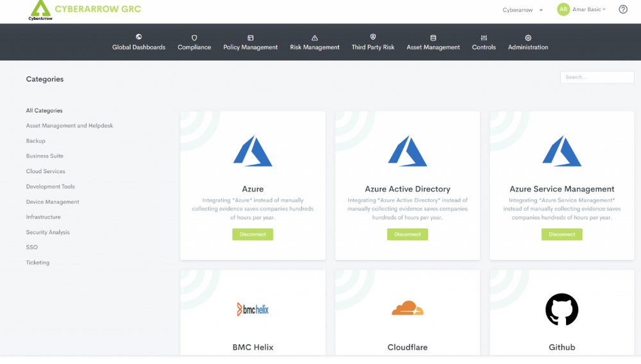641x364 pixels.
Task: Filter by Security Analysis category
Action: click(x=47, y=232)
